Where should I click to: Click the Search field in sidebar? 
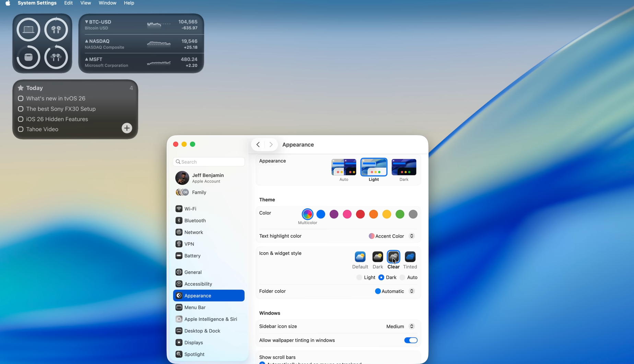(209, 162)
